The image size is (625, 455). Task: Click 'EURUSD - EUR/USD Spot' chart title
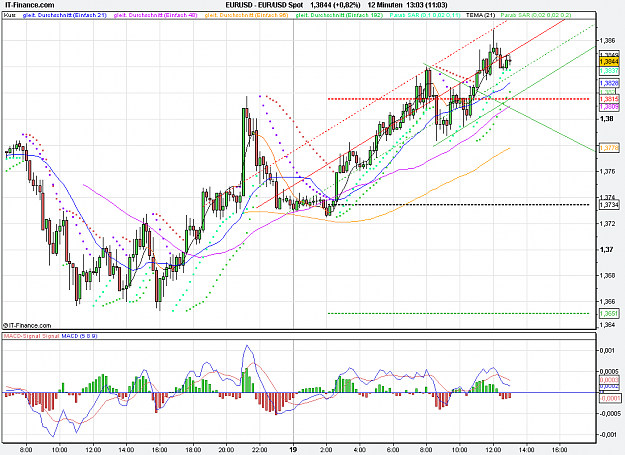(x=264, y=5)
